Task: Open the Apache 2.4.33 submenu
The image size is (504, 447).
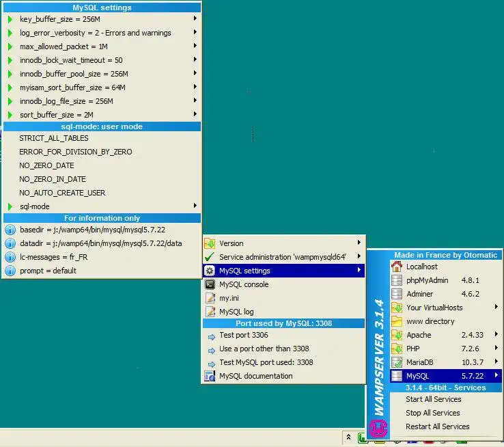Action: pos(445,335)
